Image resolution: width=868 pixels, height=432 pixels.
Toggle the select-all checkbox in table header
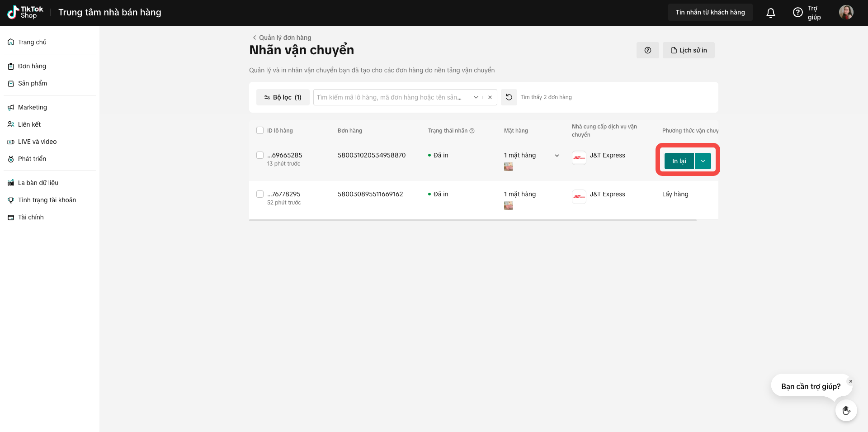(x=260, y=131)
